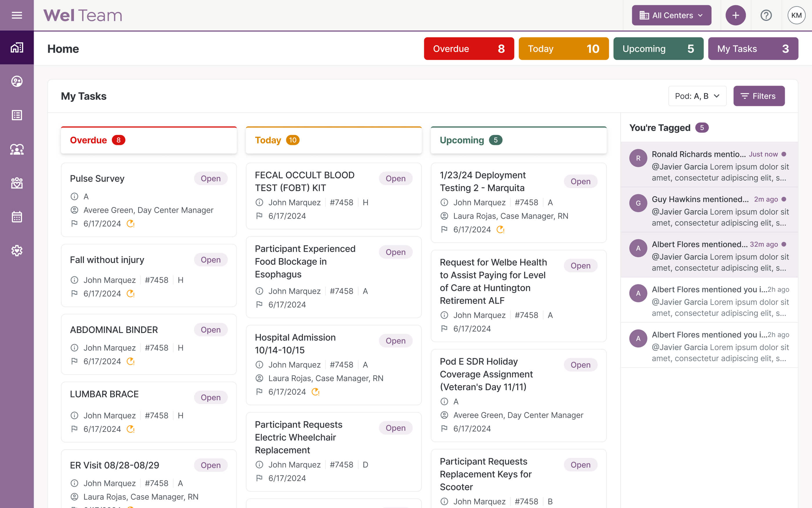This screenshot has width=812, height=508.
Task: Open Participant Experienced Food Blockage task
Action: click(305, 261)
